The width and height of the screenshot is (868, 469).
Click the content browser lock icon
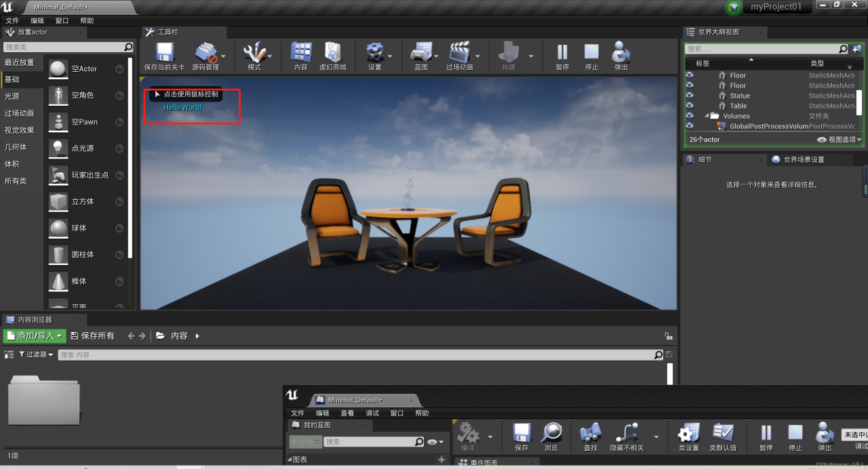(x=669, y=336)
